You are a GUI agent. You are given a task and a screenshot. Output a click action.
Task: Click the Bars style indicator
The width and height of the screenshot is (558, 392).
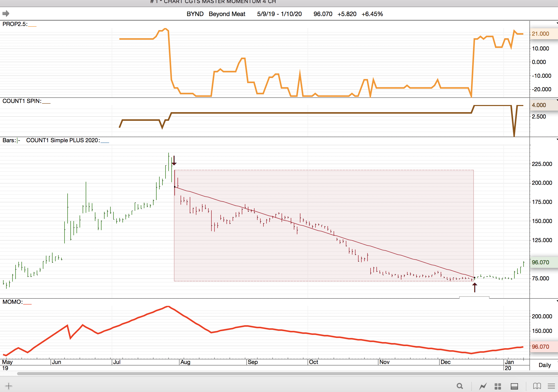[18, 140]
